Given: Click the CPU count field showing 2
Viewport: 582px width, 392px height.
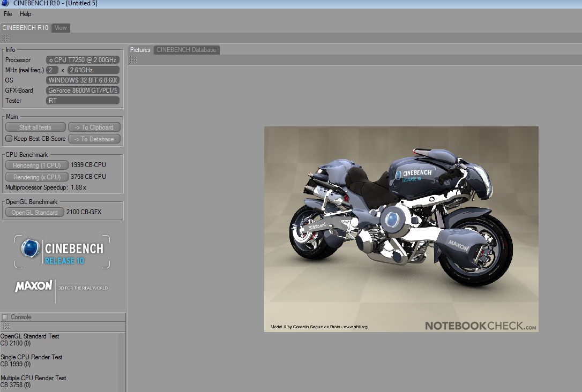Looking at the screenshot, I should tap(53, 70).
